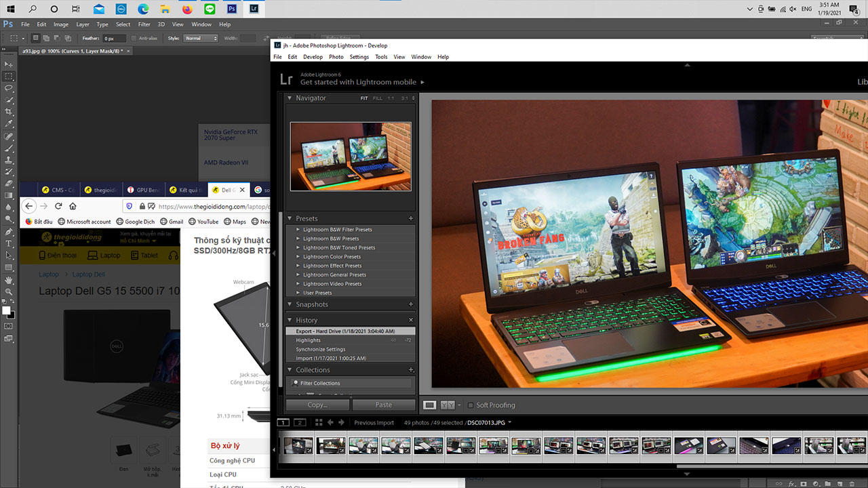Open Firefox from the Windows taskbar
Image resolution: width=868 pixels, height=488 pixels.
pyautogui.click(x=187, y=9)
